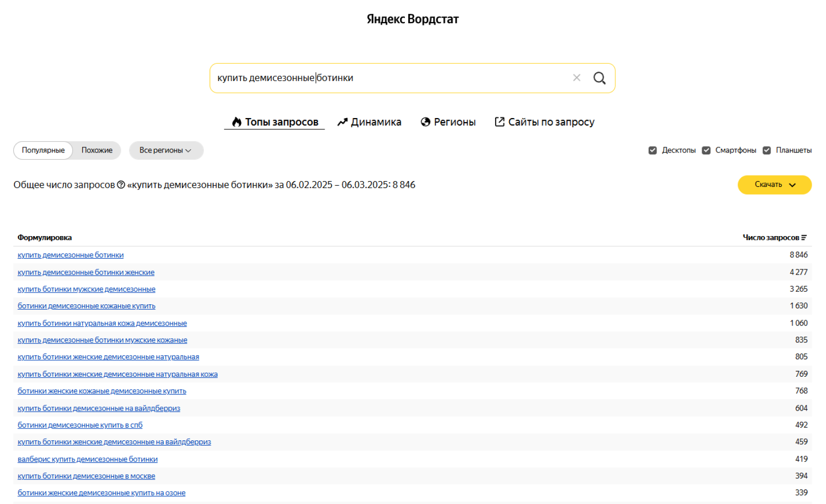Click the trend arrow icon for Динамика
The width and height of the screenshot is (826, 504).
[342, 122]
